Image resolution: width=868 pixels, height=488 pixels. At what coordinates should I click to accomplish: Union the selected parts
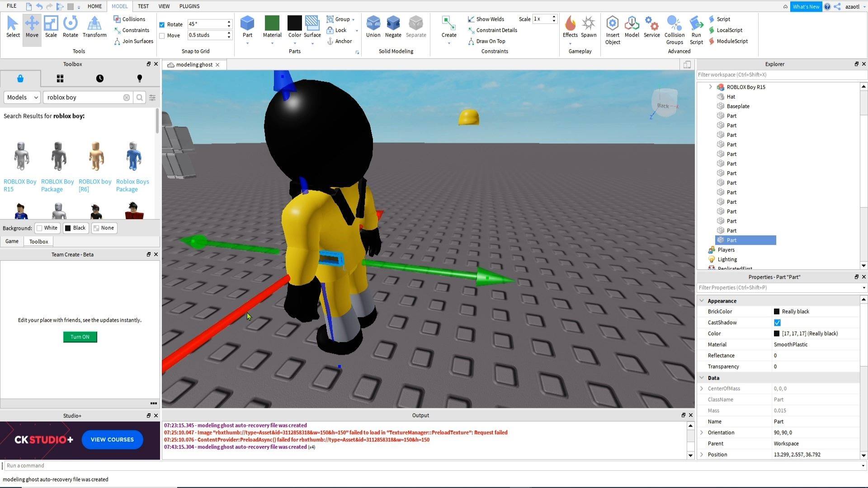[x=373, y=27]
